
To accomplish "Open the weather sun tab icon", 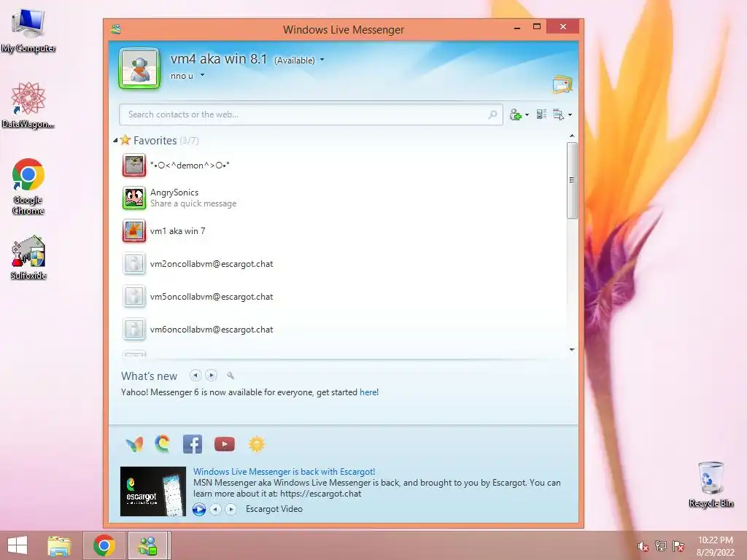I will click(256, 444).
